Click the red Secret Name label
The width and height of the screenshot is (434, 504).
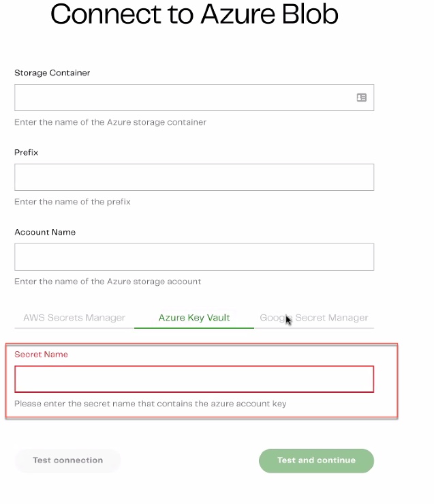click(x=41, y=354)
